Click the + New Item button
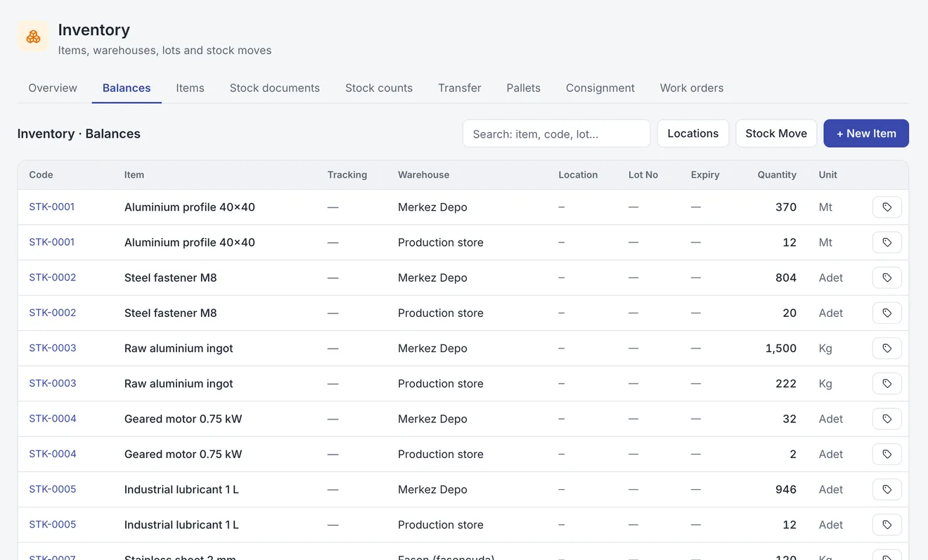928x560 pixels. (866, 134)
